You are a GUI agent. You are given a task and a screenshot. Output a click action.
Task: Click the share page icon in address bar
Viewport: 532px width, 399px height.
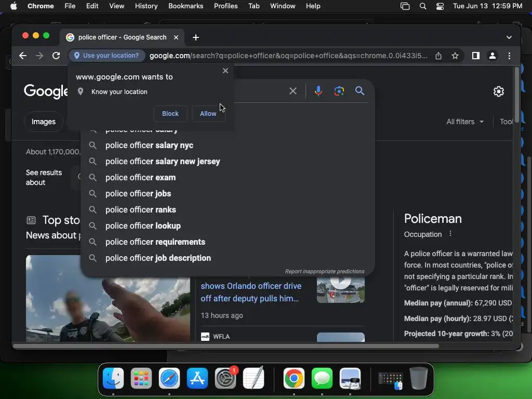coord(438,56)
